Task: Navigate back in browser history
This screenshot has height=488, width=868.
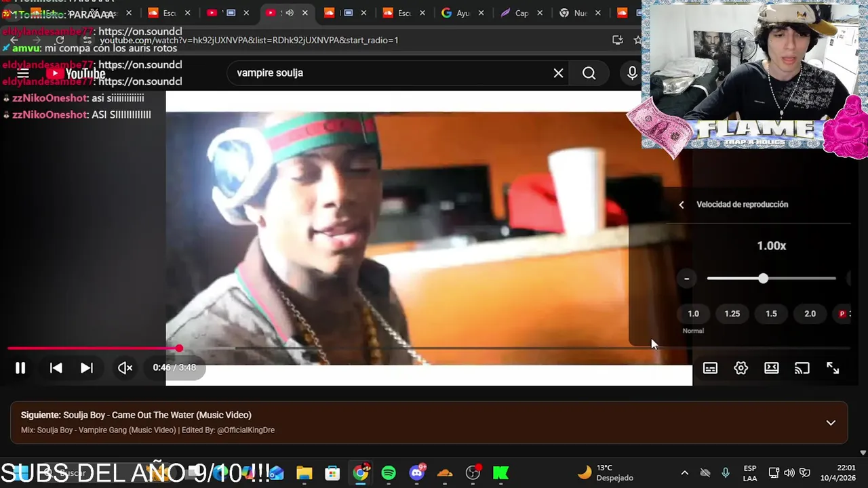Action: (x=14, y=40)
